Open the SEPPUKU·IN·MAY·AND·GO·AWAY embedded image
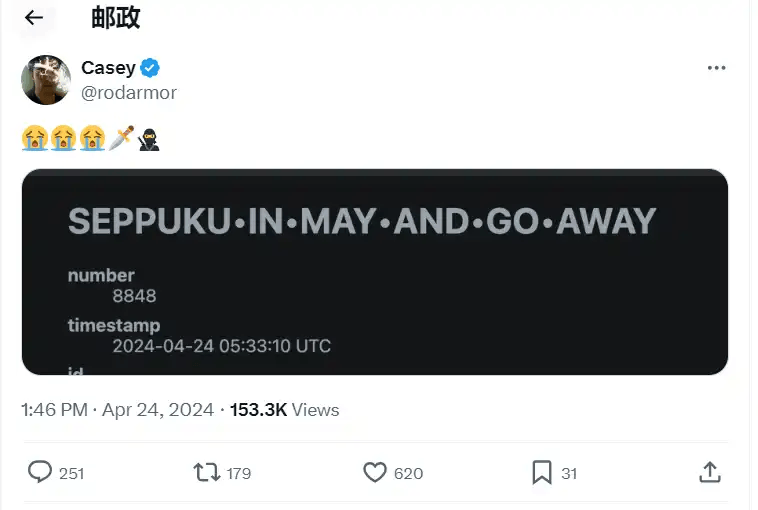 (374, 272)
